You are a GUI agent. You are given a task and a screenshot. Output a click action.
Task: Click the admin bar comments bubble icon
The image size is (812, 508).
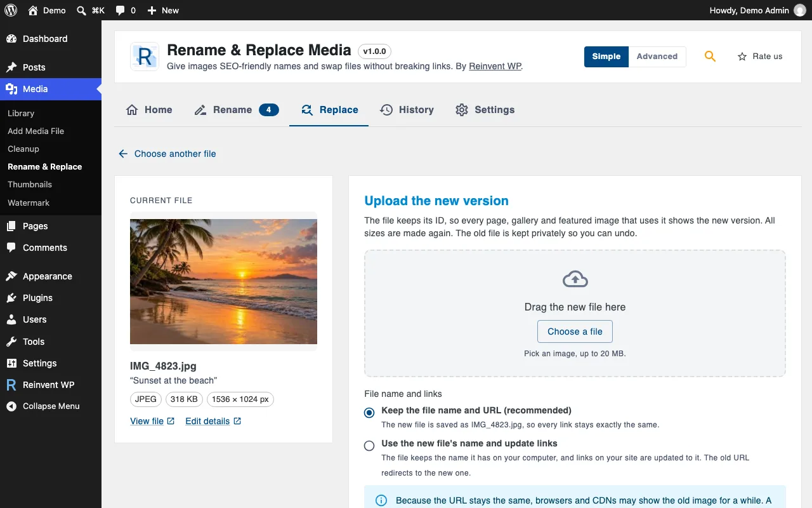point(121,10)
